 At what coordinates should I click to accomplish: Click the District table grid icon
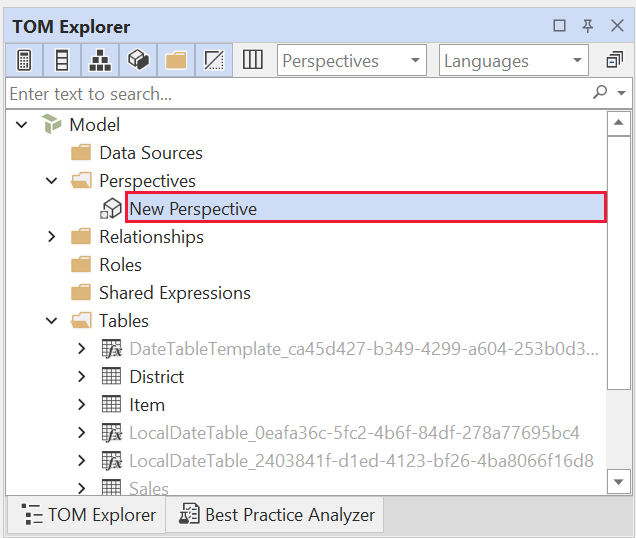(112, 377)
